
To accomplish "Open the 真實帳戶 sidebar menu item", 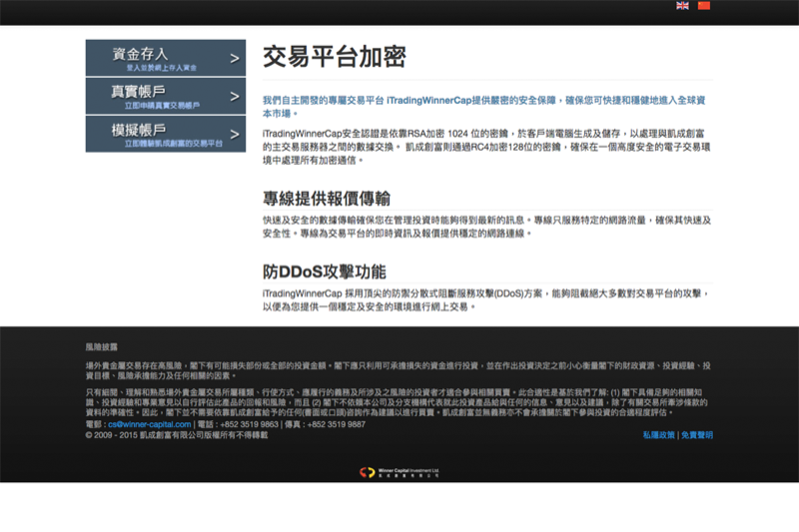I will [x=166, y=96].
